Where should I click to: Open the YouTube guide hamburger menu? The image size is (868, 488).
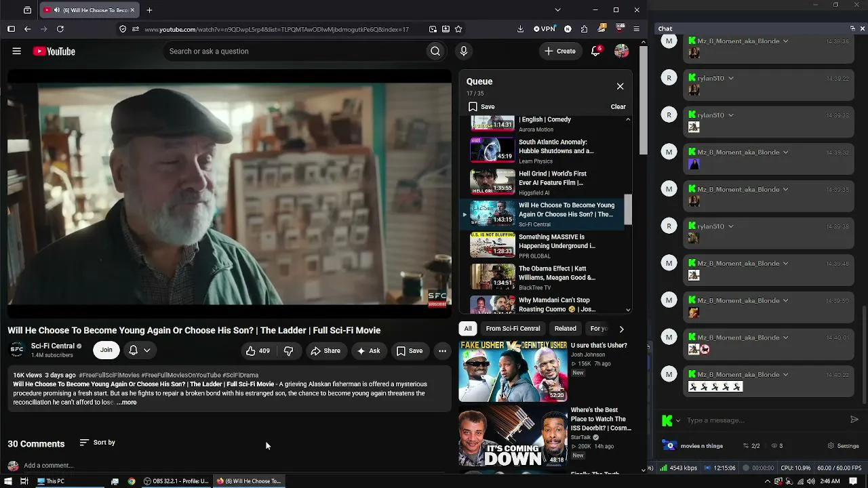click(x=17, y=51)
